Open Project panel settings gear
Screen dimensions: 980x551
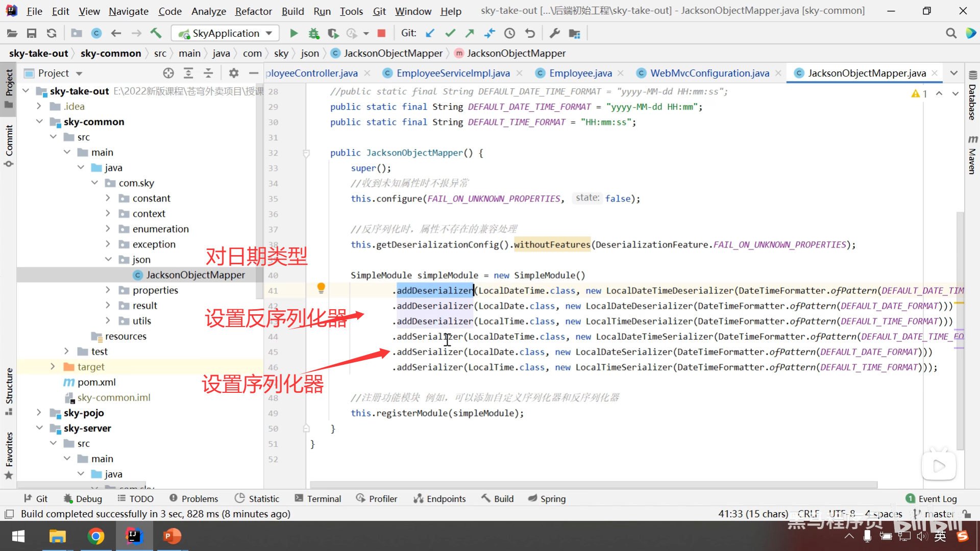(234, 73)
